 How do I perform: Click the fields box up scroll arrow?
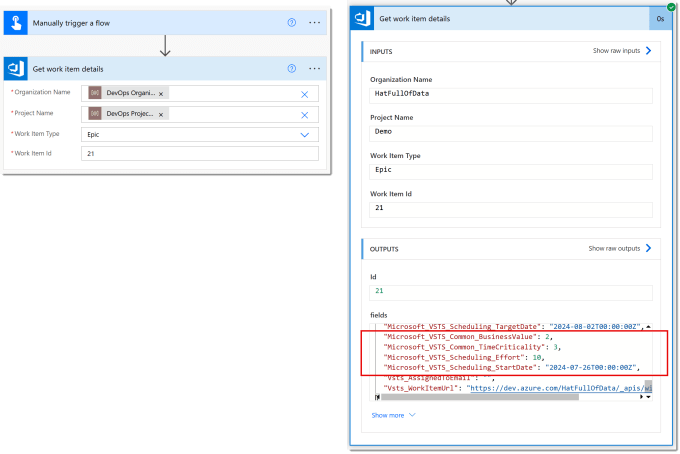point(648,327)
